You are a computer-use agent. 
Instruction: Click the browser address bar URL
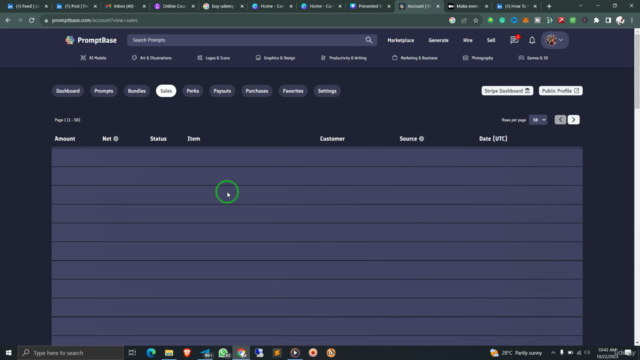click(x=95, y=20)
